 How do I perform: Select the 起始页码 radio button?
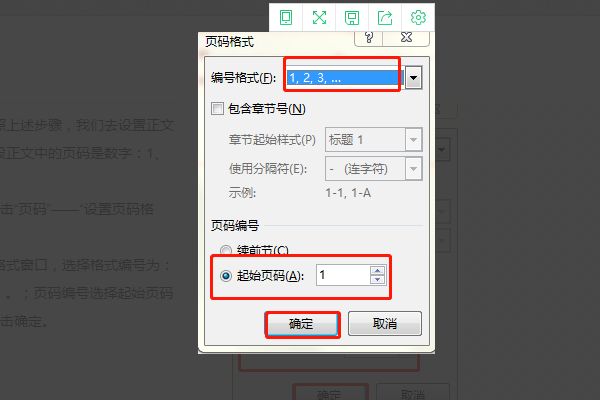pos(226,275)
